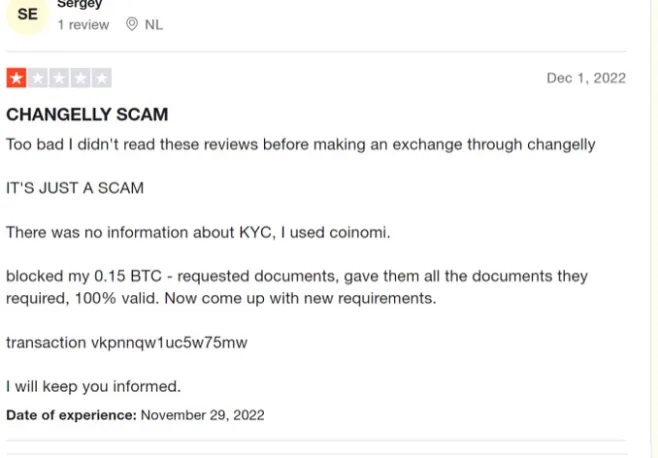This screenshot has width=658, height=458.
Task: Click the fourth gray star
Action: click(80, 78)
